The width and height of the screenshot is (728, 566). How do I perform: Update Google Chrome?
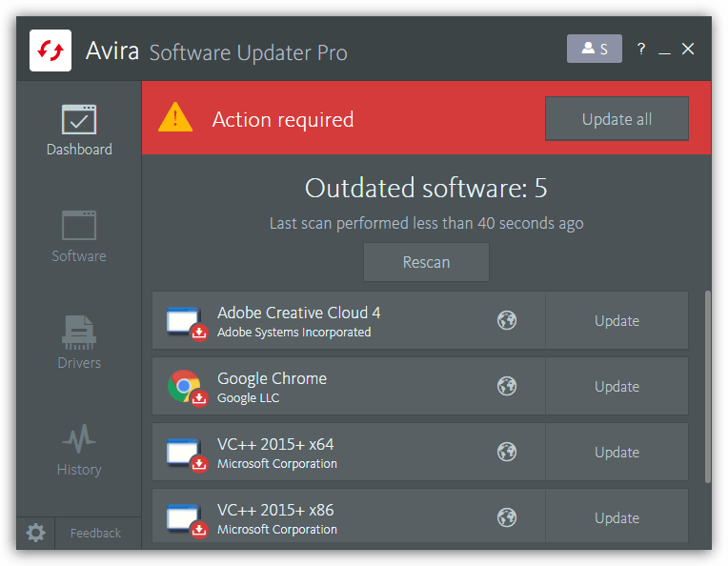click(617, 387)
